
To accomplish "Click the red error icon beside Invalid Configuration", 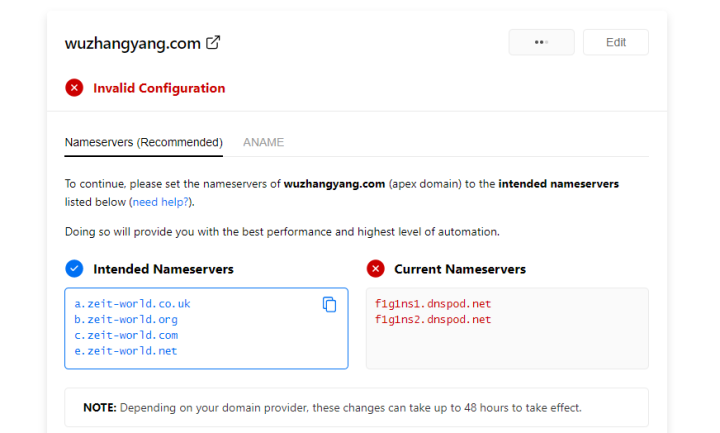I will 74,88.
